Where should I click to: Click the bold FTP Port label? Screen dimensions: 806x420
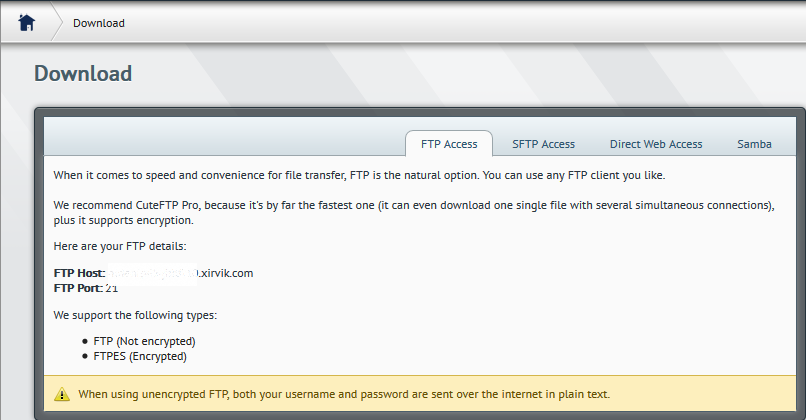[78, 288]
